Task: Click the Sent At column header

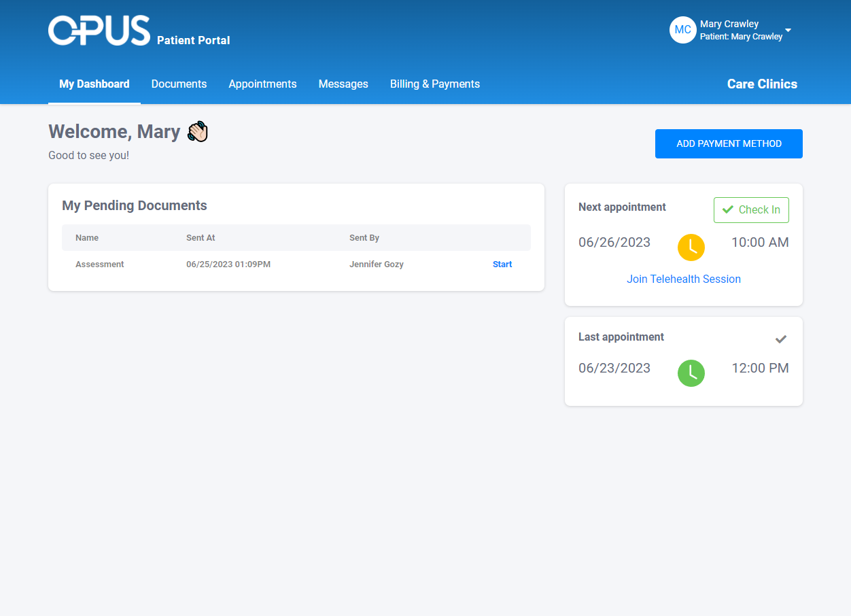Action: click(201, 238)
